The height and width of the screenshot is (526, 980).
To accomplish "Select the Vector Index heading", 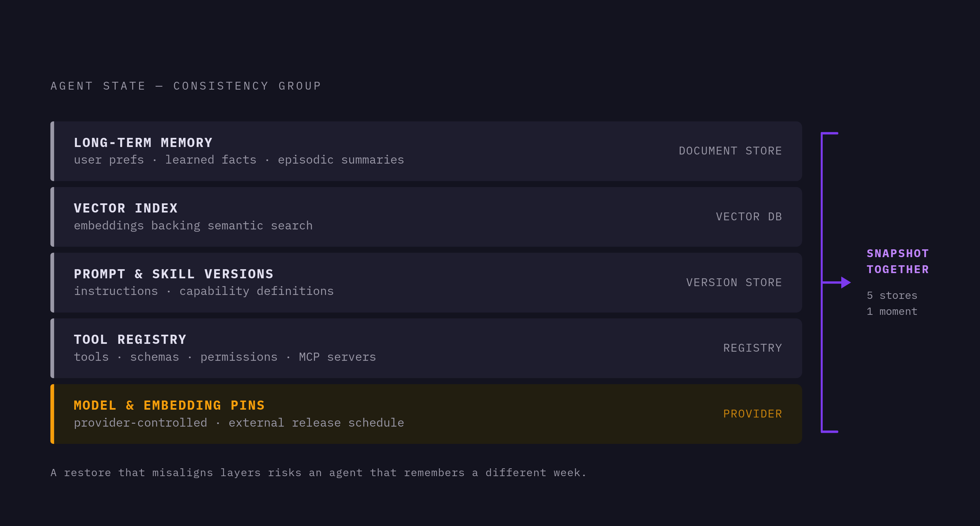I will pyautogui.click(x=126, y=208).
